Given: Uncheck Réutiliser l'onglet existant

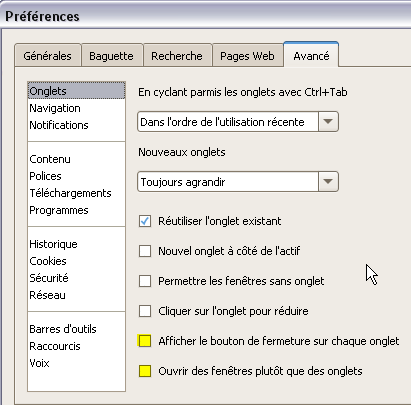Looking at the screenshot, I should point(145,221).
